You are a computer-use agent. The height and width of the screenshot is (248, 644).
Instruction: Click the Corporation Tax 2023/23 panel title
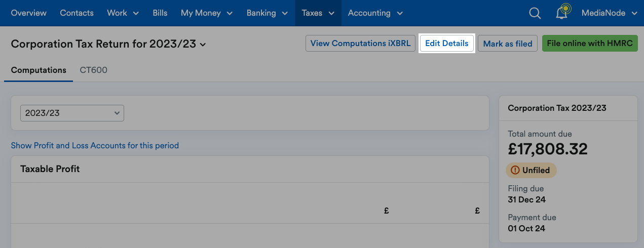point(557,108)
